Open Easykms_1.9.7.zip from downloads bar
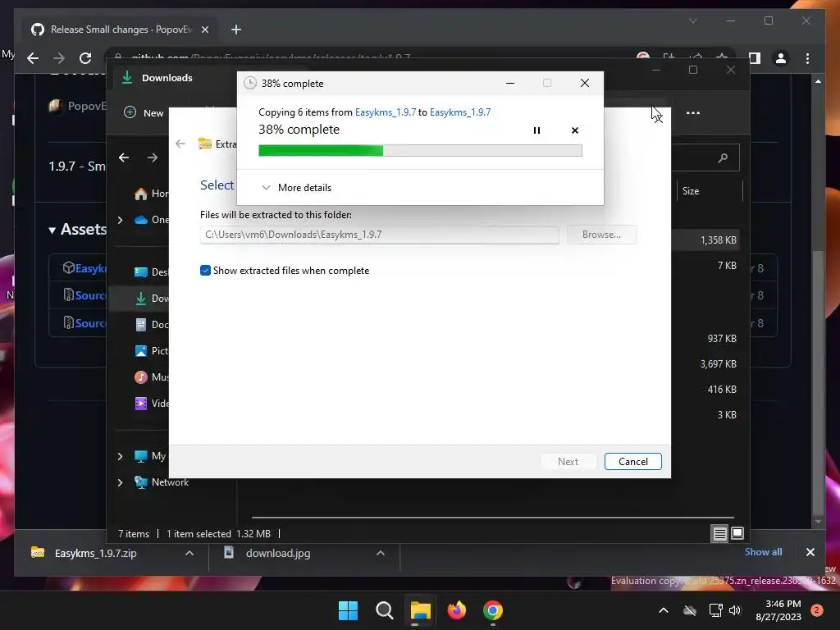The width and height of the screenshot is (840, 630). tap(96, 553)
